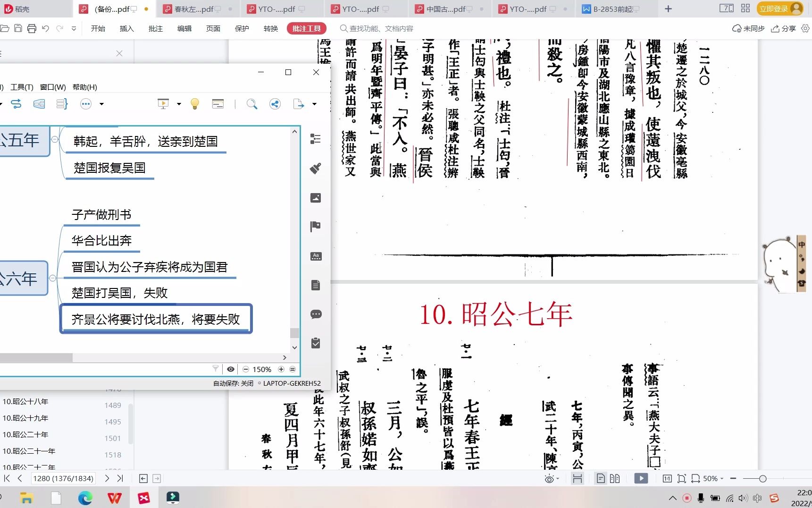This screenshot has height=508, width=812.
Task: Click the 分享 share button in WPS
Action: pyautogui.click(x=783, y=28)
